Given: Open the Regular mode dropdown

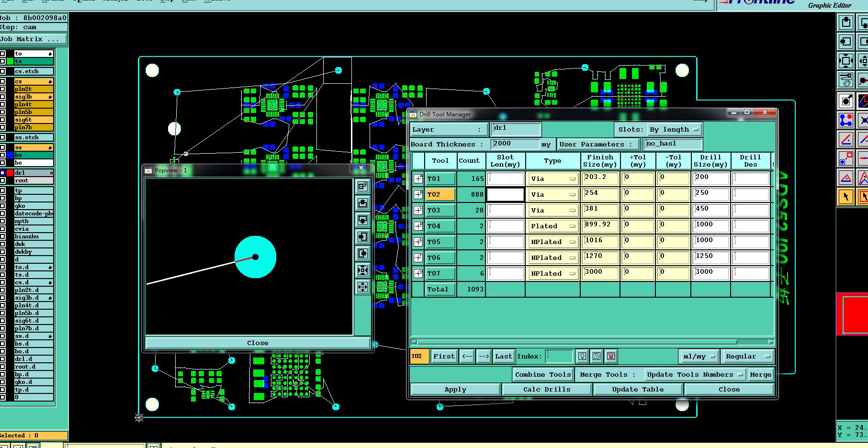Looking at the screenshot, I should (747, 357).
